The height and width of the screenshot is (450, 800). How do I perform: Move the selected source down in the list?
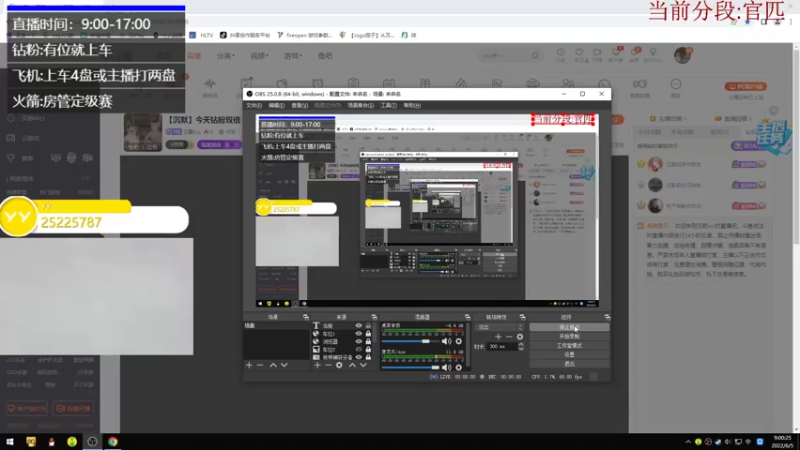click(x=363, y=365)
